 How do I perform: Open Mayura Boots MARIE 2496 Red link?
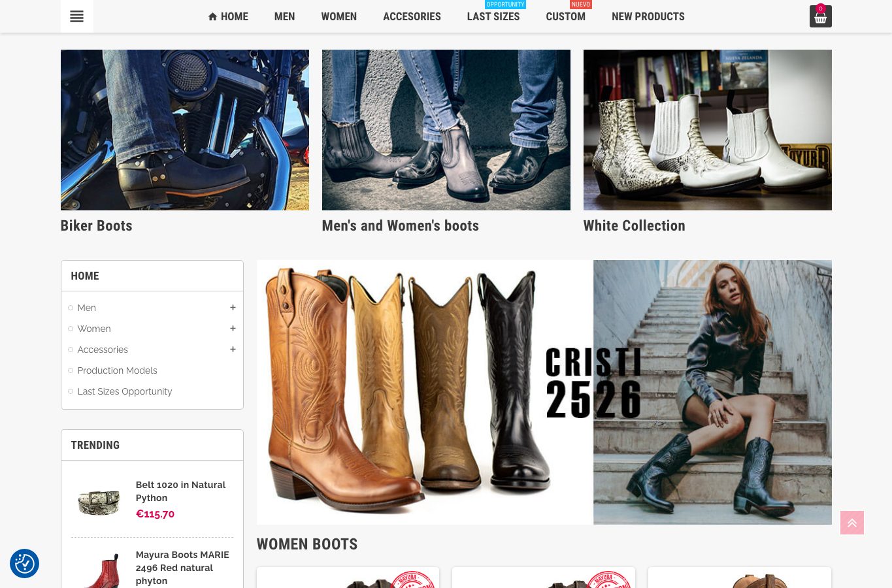(x=182, y=568)
